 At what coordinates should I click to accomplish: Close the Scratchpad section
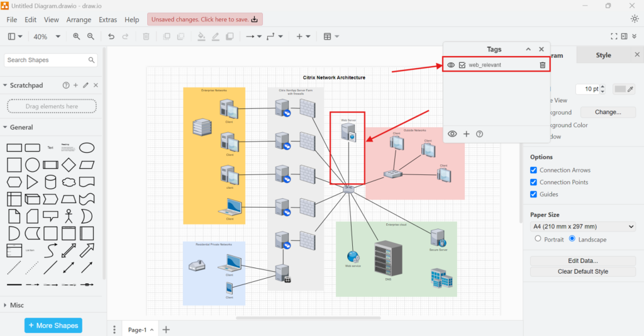pyautogui.click(x=96, y=85)
